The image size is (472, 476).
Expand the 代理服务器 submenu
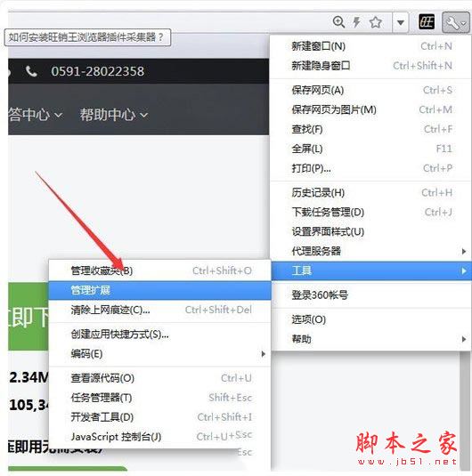pos(370,251)
